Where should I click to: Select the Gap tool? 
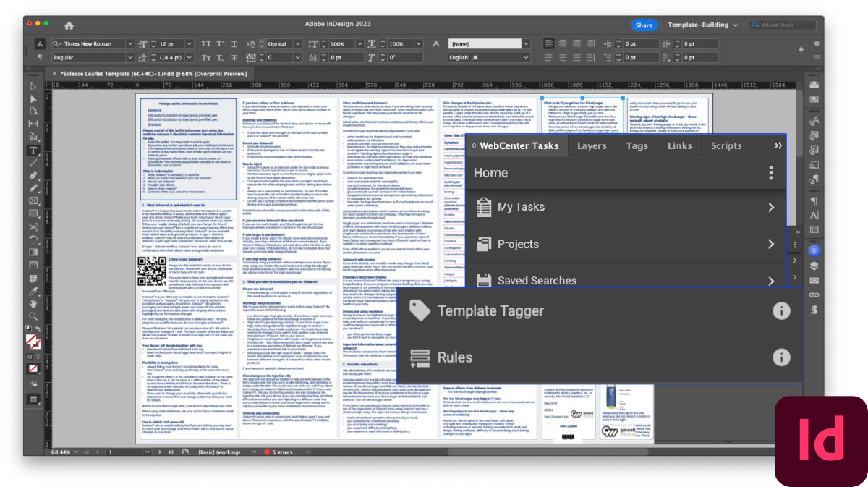click(x=33, y=124)
